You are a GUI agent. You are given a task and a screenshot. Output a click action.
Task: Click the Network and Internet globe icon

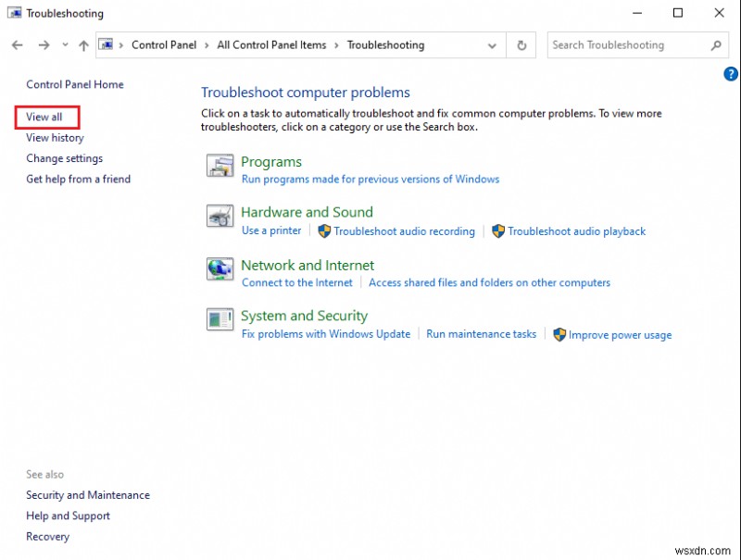pos(220,270)
